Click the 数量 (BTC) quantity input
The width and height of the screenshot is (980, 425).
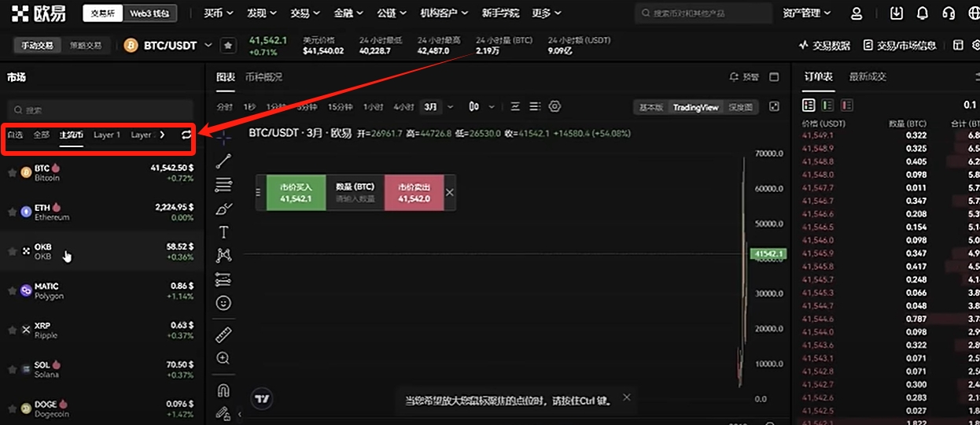click(x=355, y=193)
